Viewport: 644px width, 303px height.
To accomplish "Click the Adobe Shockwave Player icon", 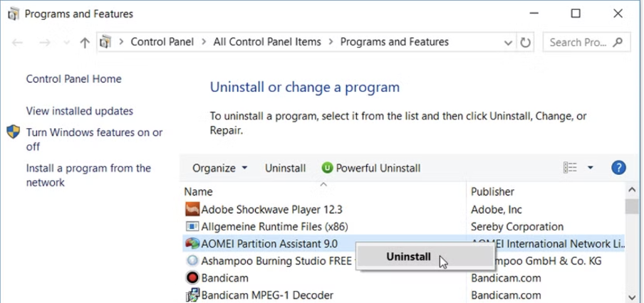I will (192, 210).
